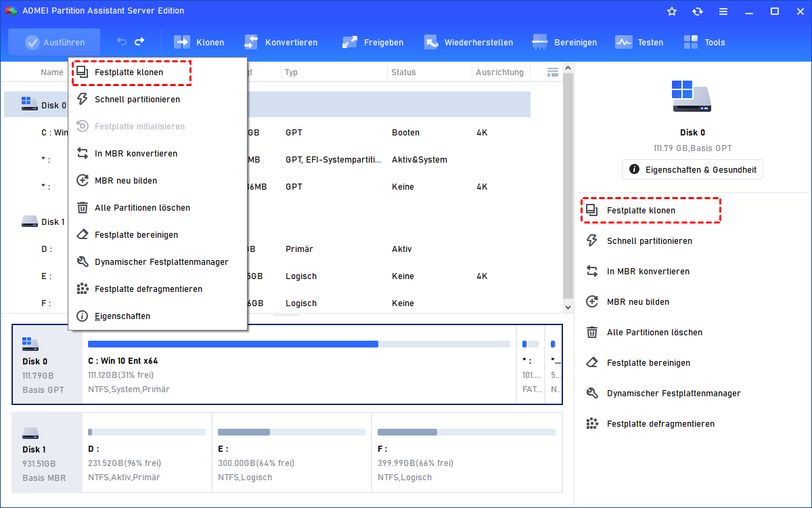This screenshot has width=812, height=508.
Task: Open the Freigeben toolbar menu
Action: tap(373, 42)
